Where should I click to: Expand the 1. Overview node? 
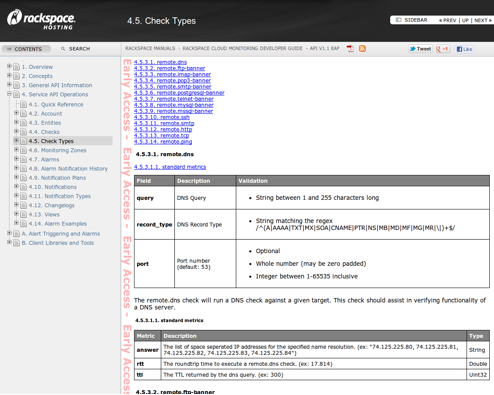9,66
